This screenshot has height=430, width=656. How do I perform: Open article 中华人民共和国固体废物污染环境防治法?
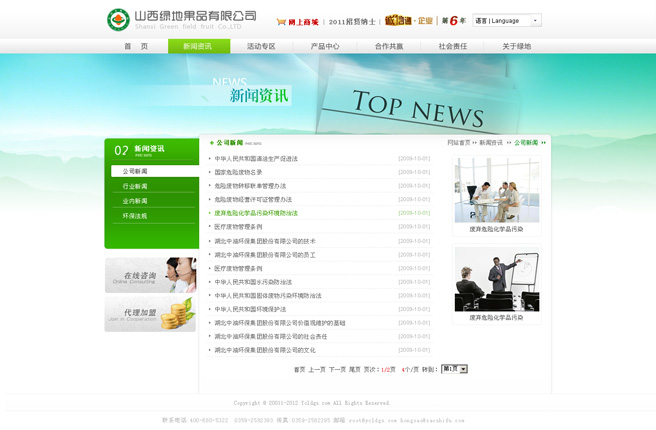[x=268, y=296]
